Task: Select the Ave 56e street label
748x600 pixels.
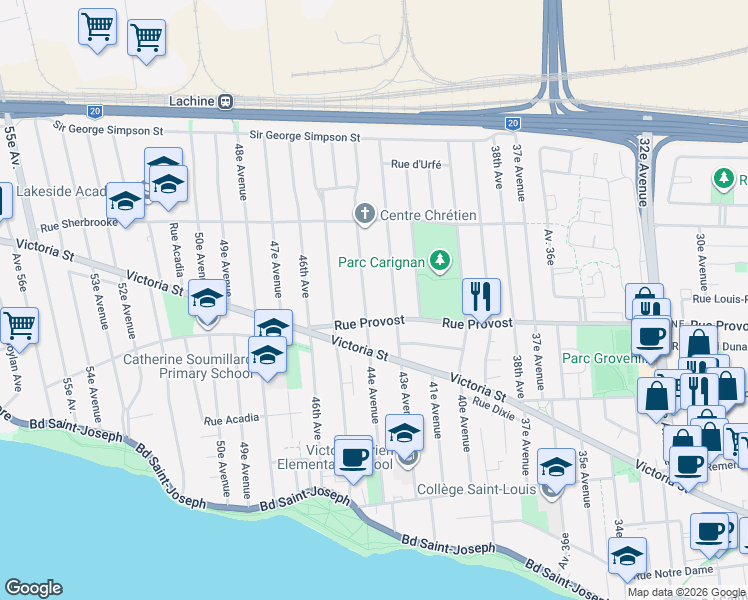Action: (x=19, y=273)
